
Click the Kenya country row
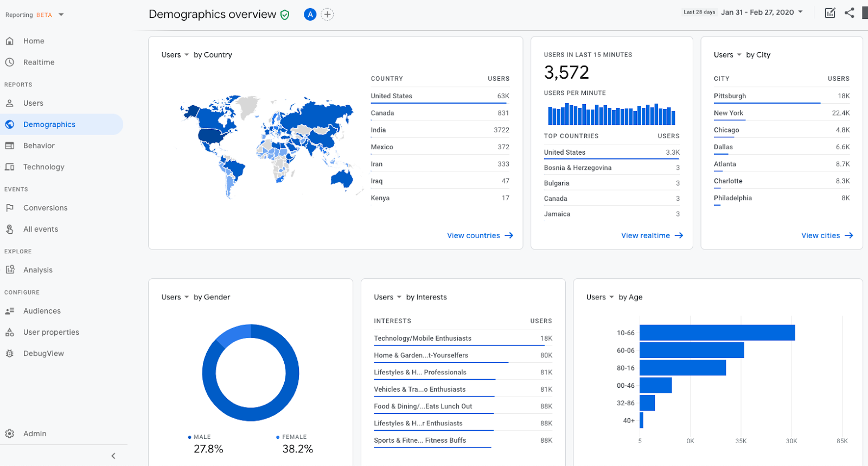pyautogui.click(x=440, y=198)
